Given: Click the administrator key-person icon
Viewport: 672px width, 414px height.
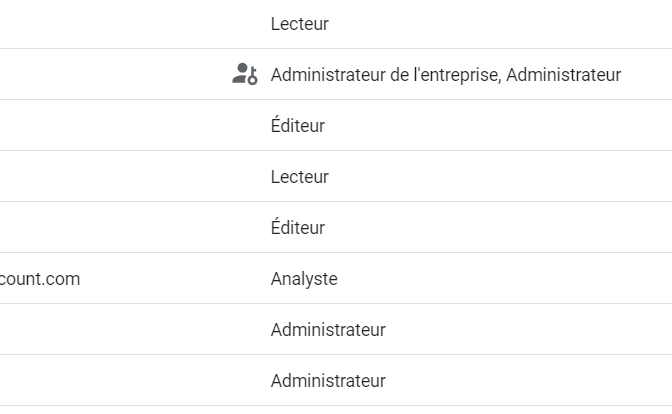Looking at the screenshot, I should pyautogui.click(x=245, y=74).
